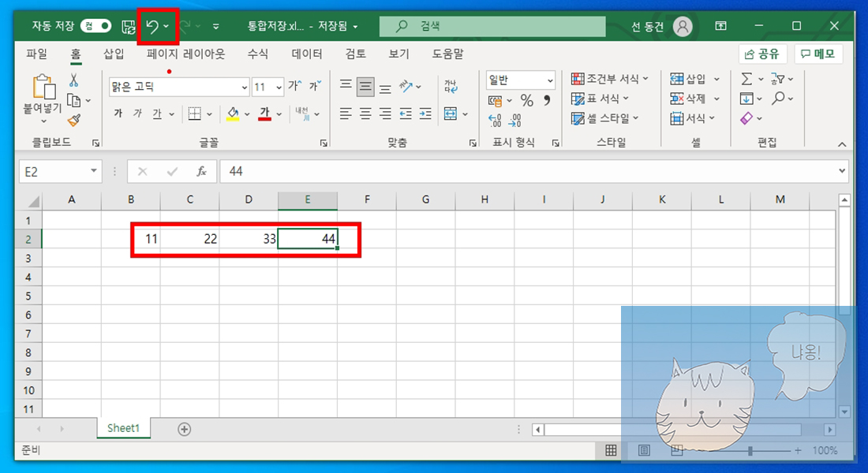Open the Customize Quick Access Toolbar menu
Screen dimensions: 868x473
click(216, 26)
